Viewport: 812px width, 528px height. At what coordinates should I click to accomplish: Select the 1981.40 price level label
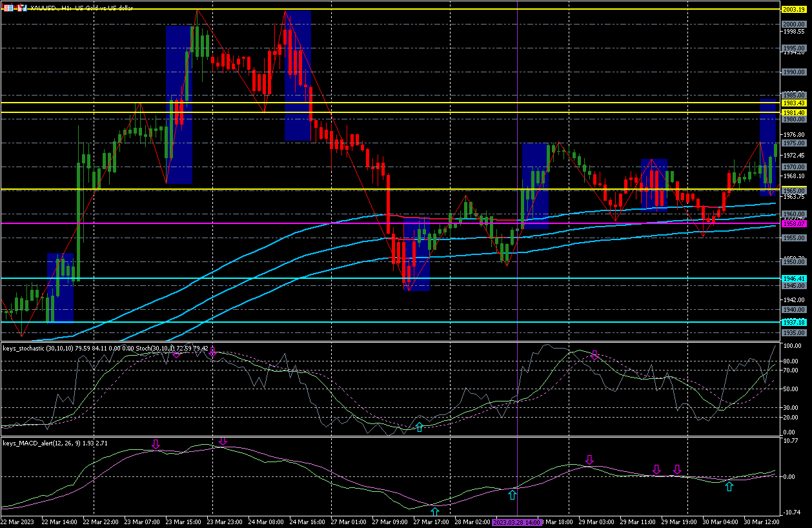pos(792,112)
